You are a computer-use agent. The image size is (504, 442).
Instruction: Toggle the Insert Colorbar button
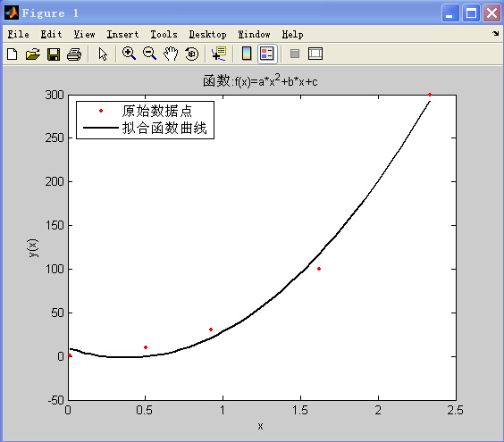coord(247,54)
